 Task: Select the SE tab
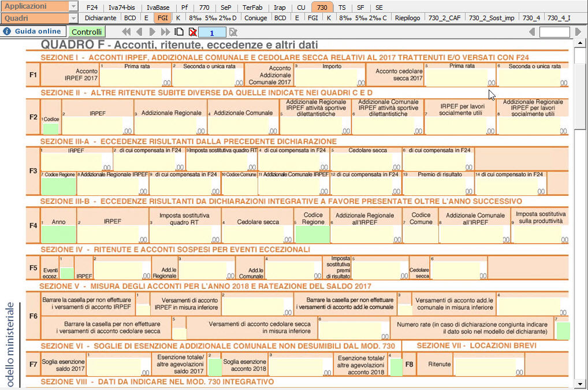point(379,7)
